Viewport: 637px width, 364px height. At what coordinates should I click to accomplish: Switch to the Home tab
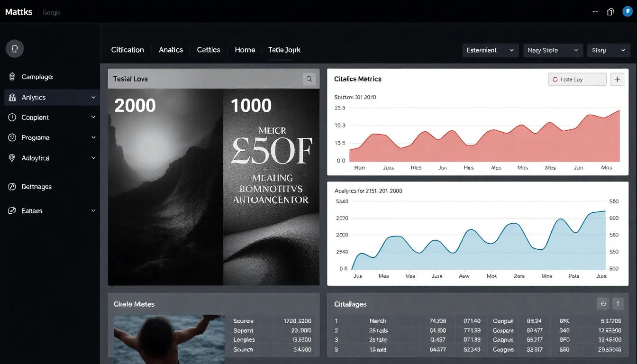pos(245,50)
